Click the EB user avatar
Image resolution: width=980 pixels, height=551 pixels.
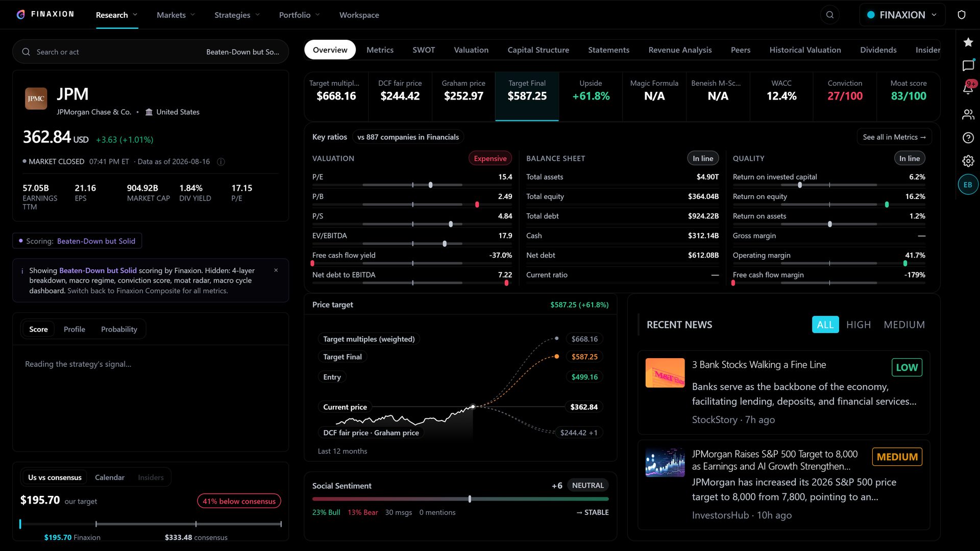[x=968, y=185]
